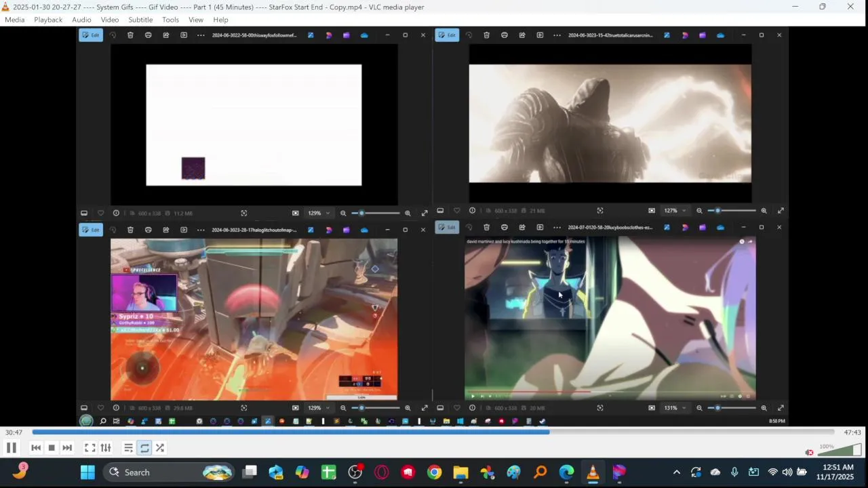Open OBS Studio from taskbar

tap(355, 472)
